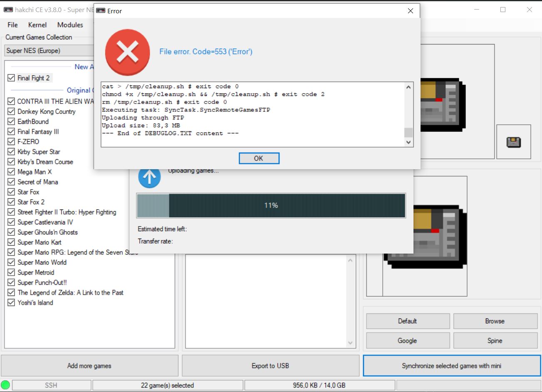This screenshot has height=392, width=542.
Task: Uncheck Donkey Kong Country
Action: tap(10, 111)
